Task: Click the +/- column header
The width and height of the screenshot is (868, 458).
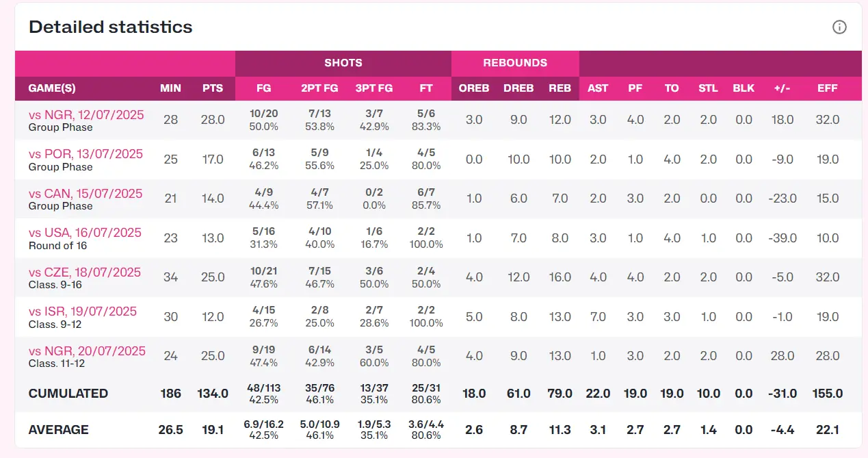Action: [x=782, y=88]
